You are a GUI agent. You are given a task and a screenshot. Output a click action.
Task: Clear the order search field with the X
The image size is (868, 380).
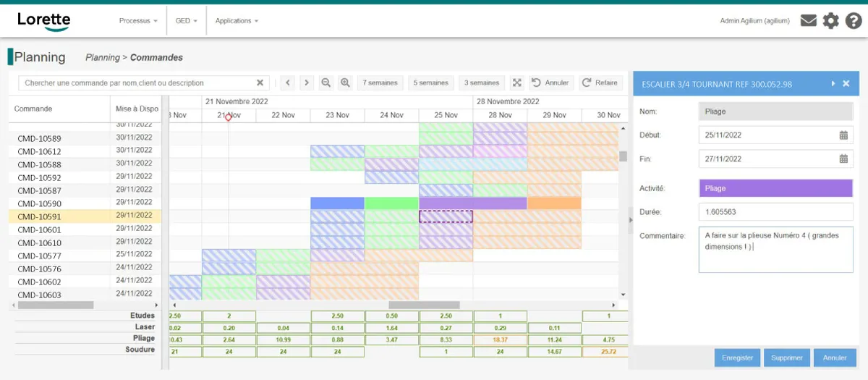click(x=260, y=83)
